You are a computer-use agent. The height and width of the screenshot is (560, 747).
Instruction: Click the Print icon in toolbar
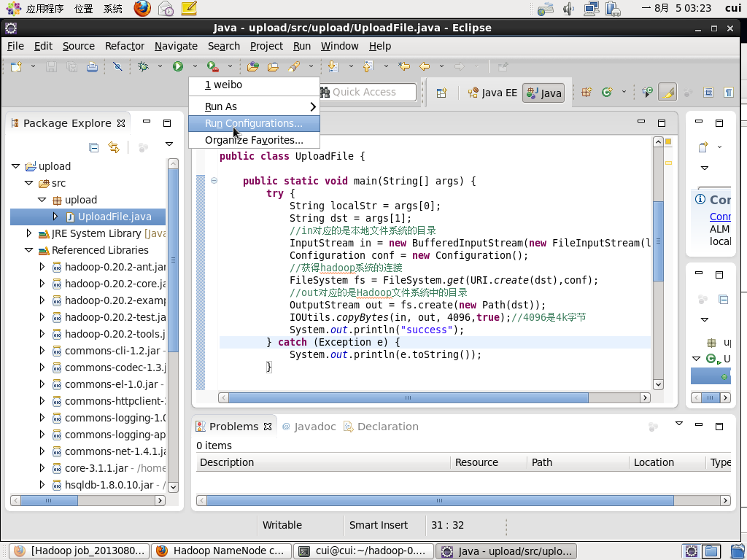92,66
